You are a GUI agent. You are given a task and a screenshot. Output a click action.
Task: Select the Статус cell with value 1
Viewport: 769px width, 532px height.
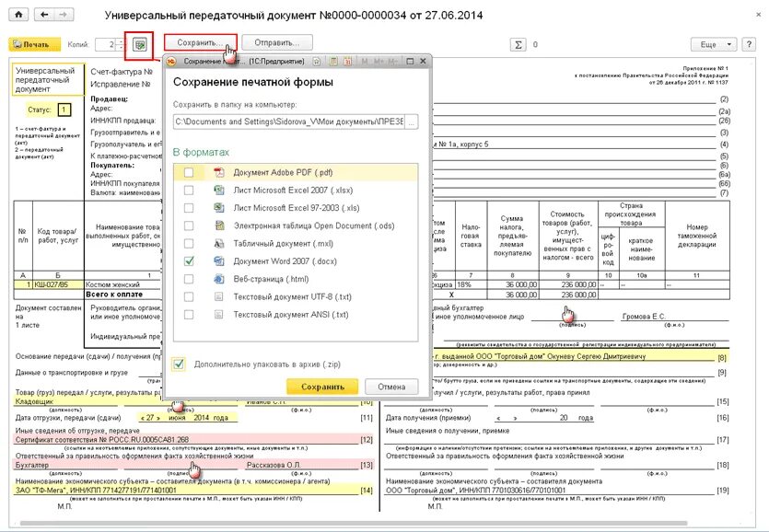click(x=64, y=110)
